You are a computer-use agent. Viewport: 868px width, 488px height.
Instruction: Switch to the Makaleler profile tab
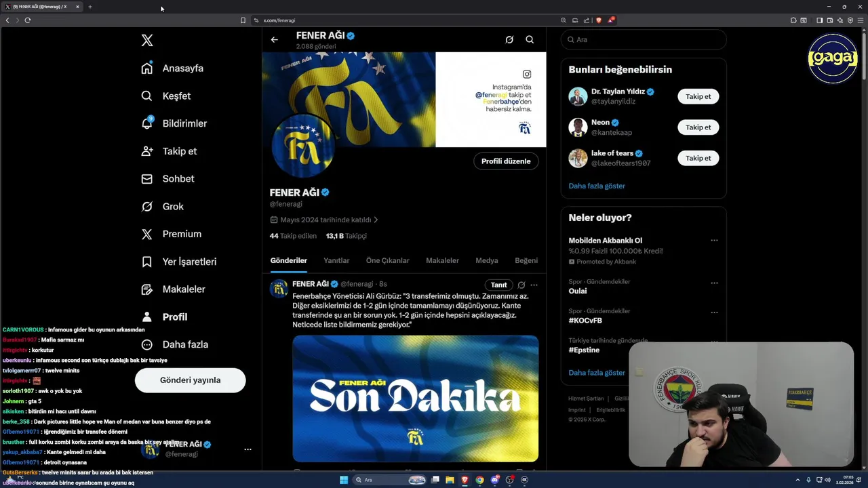tap(442, 260)
